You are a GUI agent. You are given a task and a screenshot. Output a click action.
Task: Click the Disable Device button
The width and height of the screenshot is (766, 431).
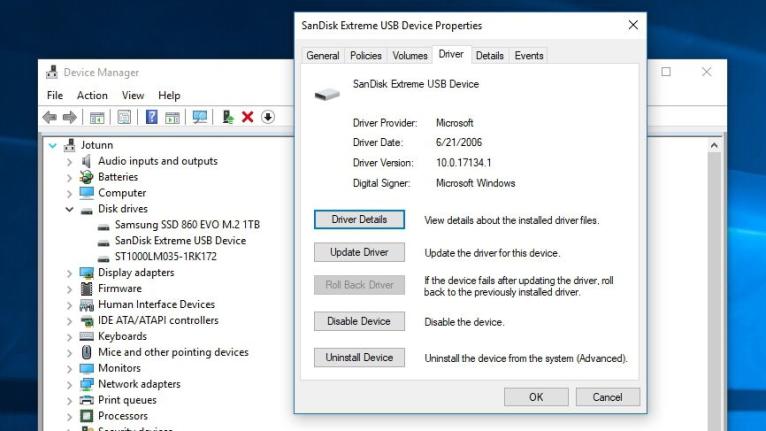pos(359,321)
